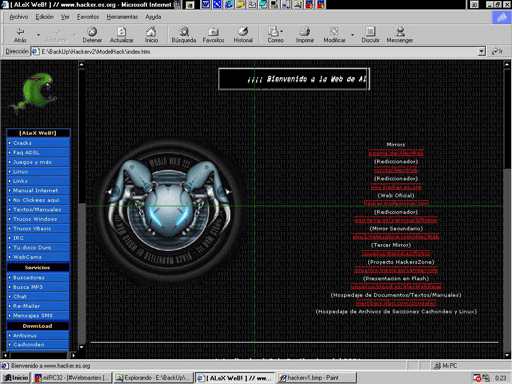Open the Archivo menu
This screenshot has height=384, width=512.
(19, 17)
